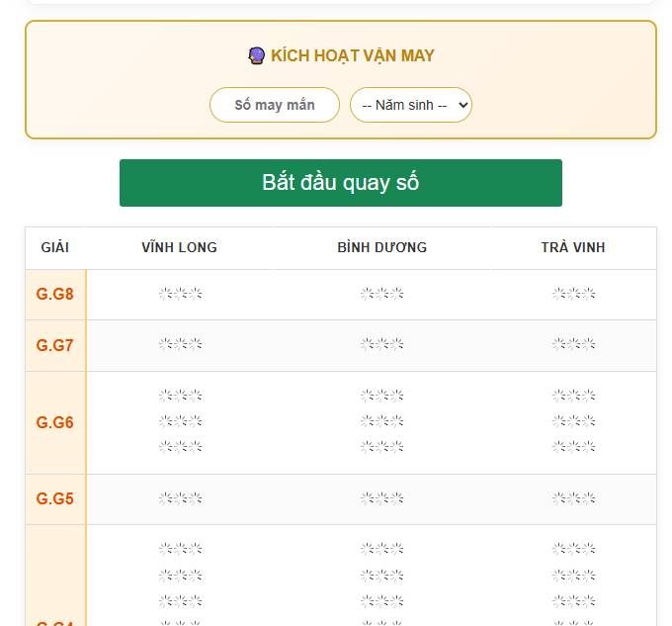Click the G.G8 loading spinner under Trà Vinh
This screenshot has width=672, height=626.
[x=573, y=294]
